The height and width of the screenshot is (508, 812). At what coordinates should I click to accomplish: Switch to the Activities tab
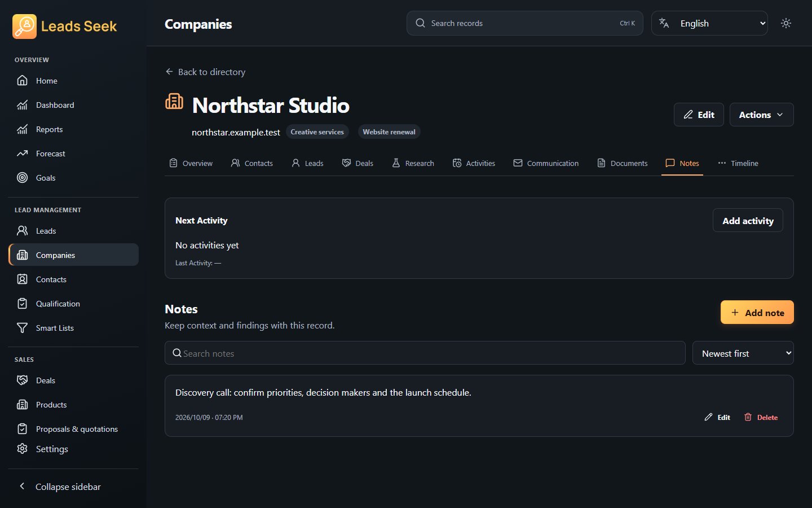point(474,163)
